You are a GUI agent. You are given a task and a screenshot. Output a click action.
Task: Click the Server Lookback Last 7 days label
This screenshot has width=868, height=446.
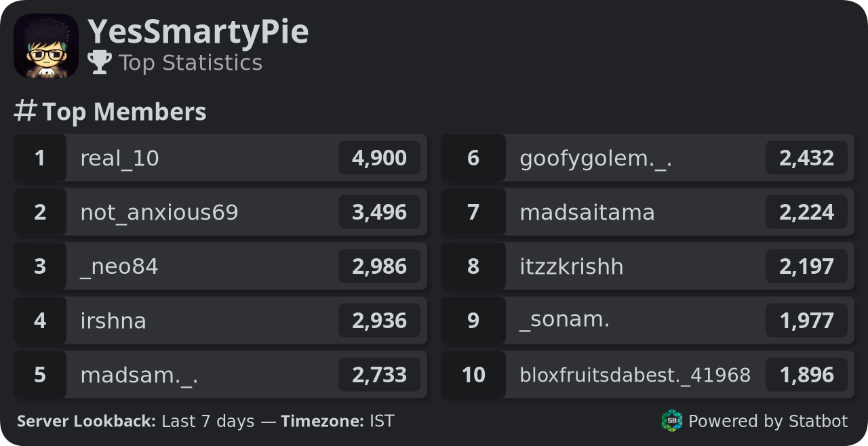[136, 421]
